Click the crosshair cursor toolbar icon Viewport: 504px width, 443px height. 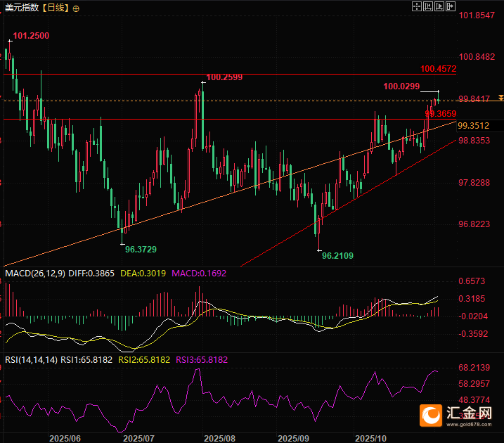(x=416, y=6)
